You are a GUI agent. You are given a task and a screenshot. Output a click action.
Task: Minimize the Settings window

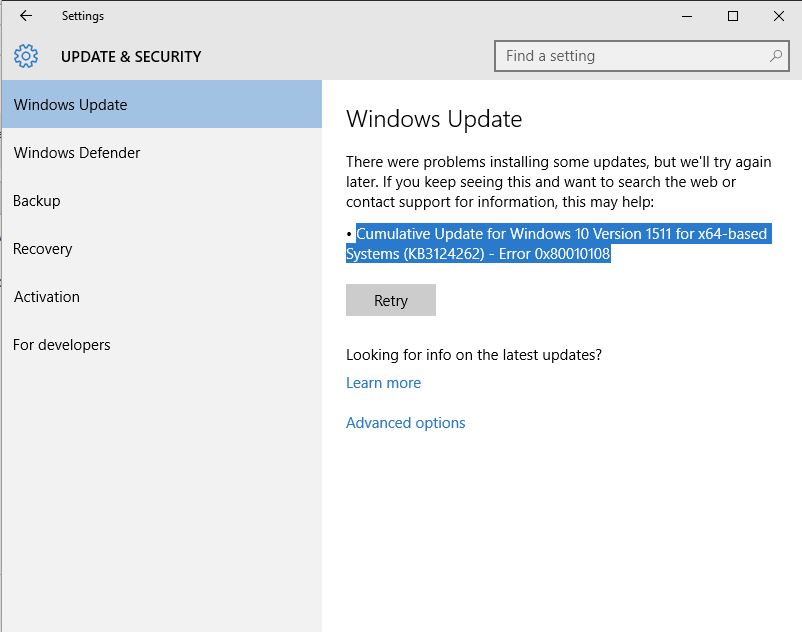pyautogui.click(x=687, y=16)
